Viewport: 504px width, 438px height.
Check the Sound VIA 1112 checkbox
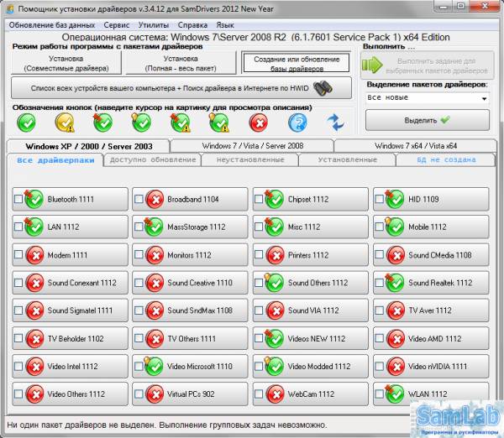pyautogui.click(x=259, y=310)
